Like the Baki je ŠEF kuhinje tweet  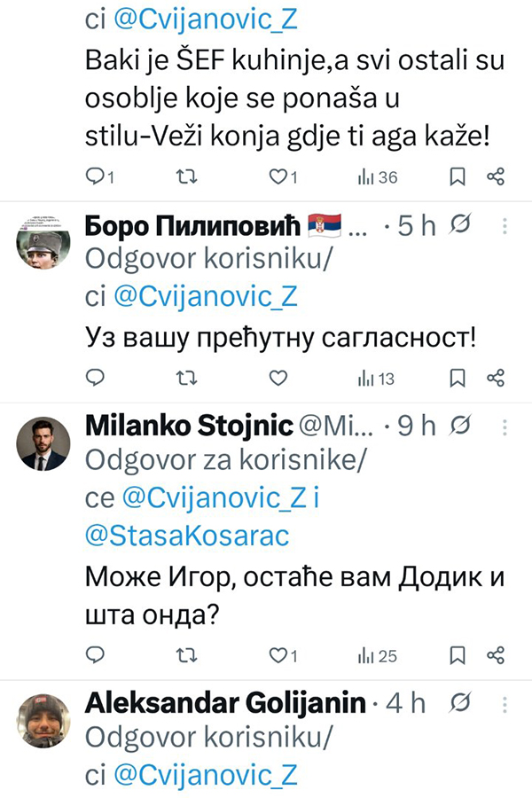click(x=278, y=177)
